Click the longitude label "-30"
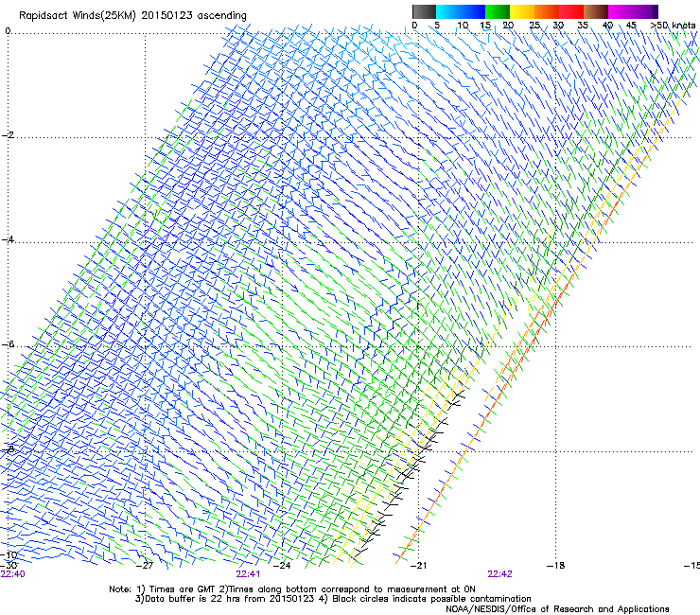700x615 pixels. pos(9,566)
